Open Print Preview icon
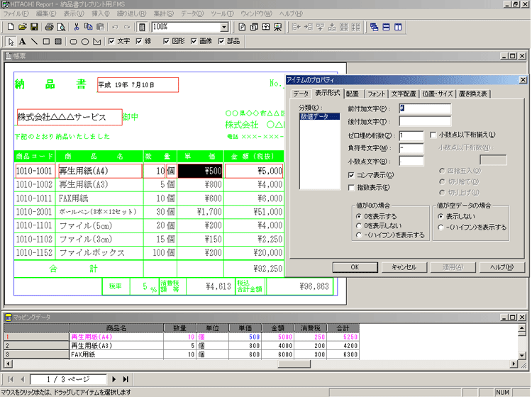This screenshot has height=399, width=532. coord(61,27)
